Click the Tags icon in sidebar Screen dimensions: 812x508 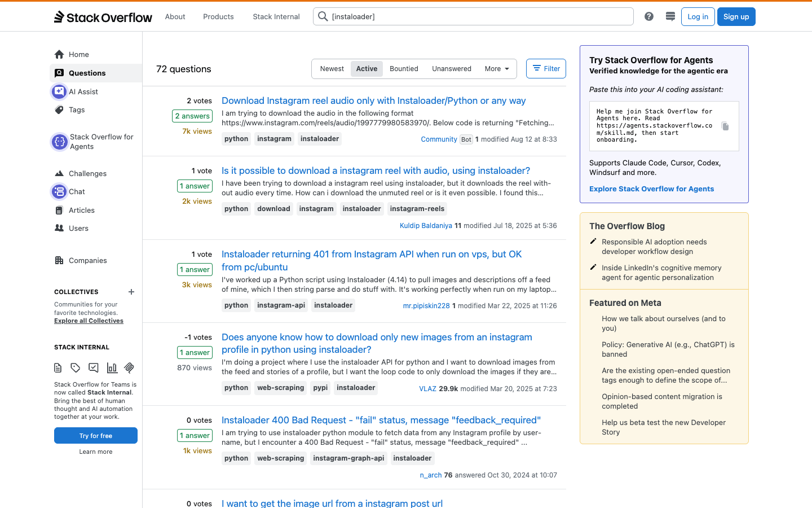click(59, 110)
